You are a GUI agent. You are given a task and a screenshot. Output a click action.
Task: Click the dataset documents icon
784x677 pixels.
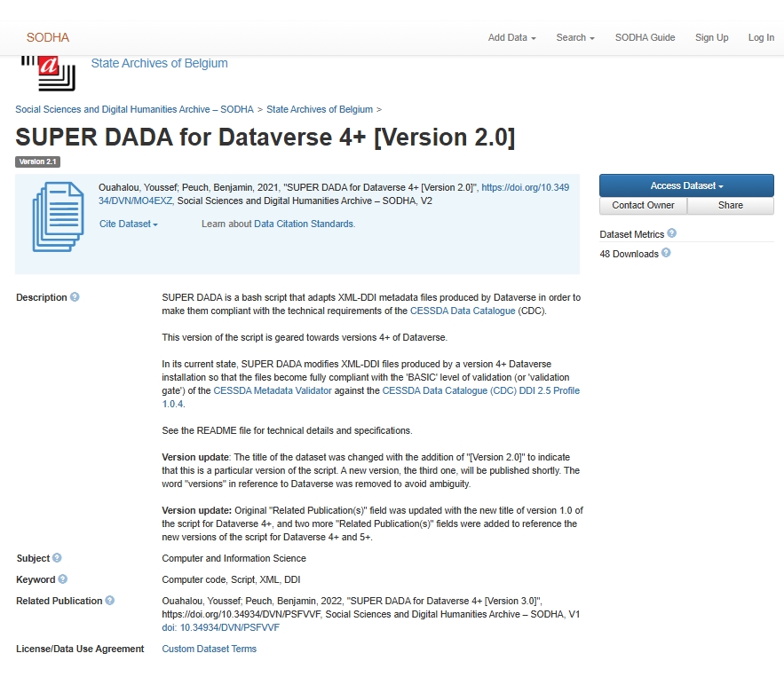[x=58, y=217]
